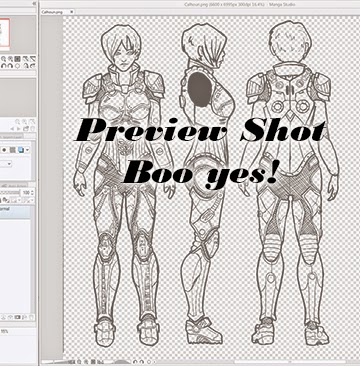Enable border effect in Layer Property
The height and width of the screenshot is (366, 360).
4,150
